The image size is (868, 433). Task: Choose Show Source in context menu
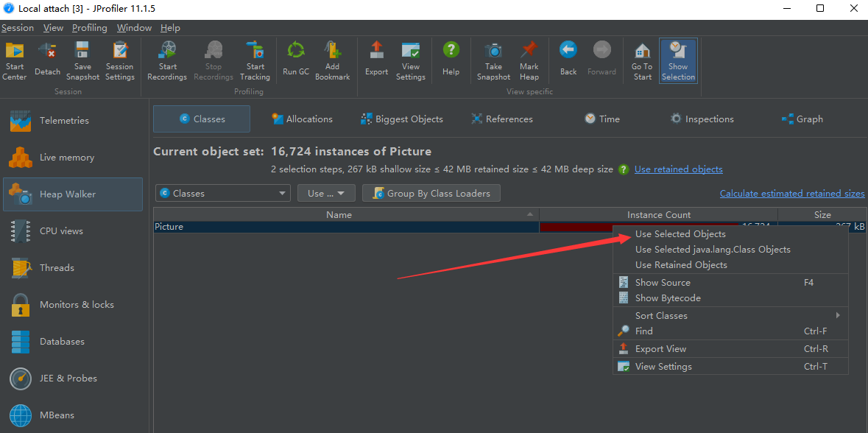click(x=731, y=282)
